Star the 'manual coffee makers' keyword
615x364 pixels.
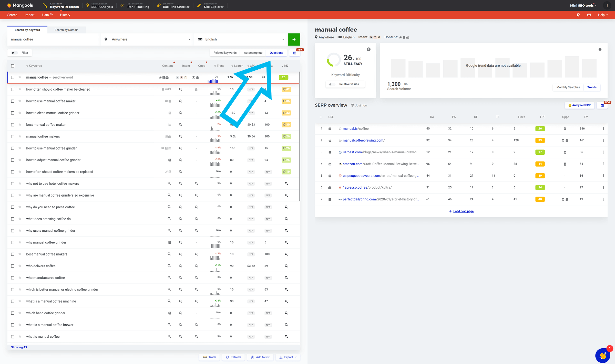coord(20,136)
